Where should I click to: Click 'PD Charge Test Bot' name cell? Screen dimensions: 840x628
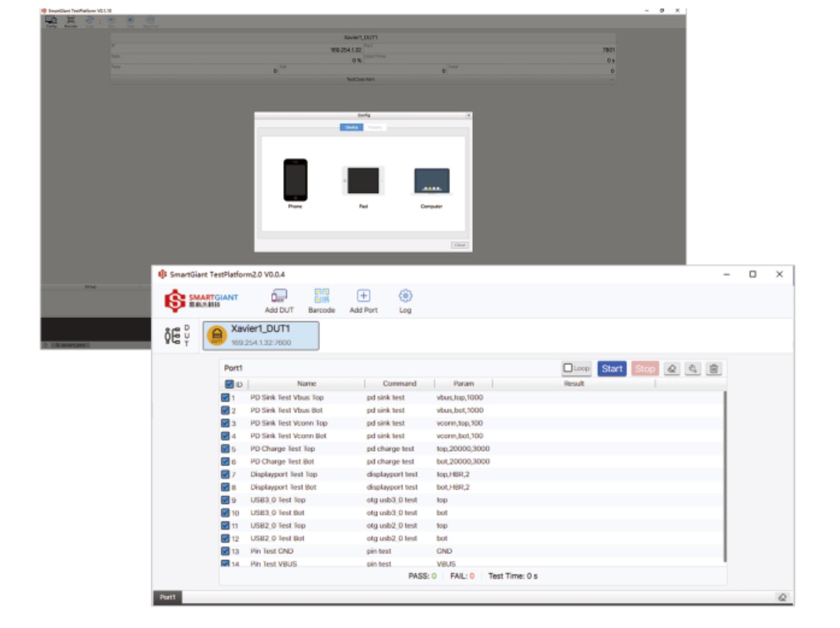[282, 462]
